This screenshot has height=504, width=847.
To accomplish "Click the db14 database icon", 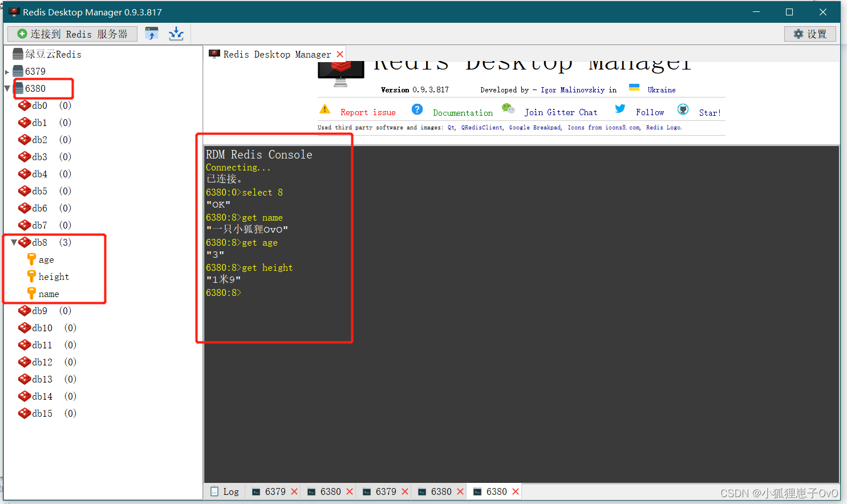I will (25, 396).
